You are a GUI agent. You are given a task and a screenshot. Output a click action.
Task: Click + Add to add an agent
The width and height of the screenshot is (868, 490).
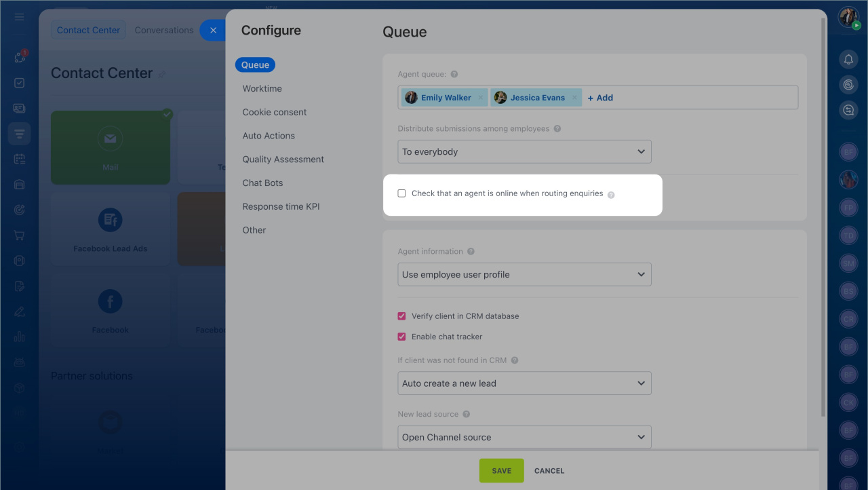[600, 98]
